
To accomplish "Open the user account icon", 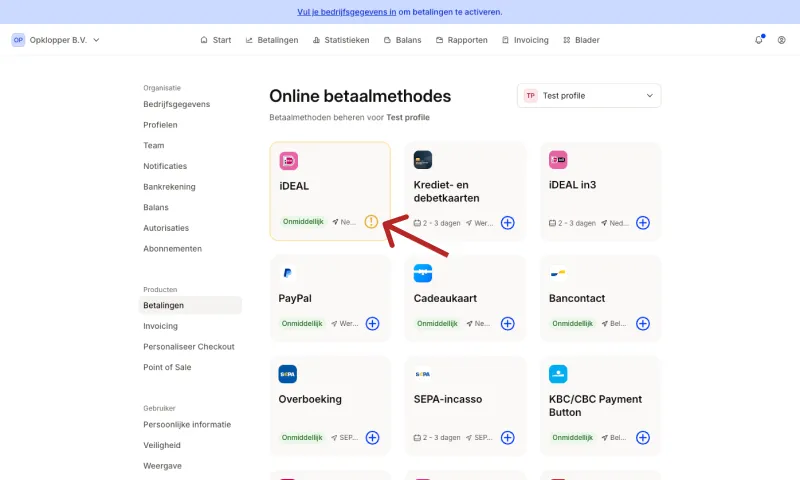I will point(782,40).
